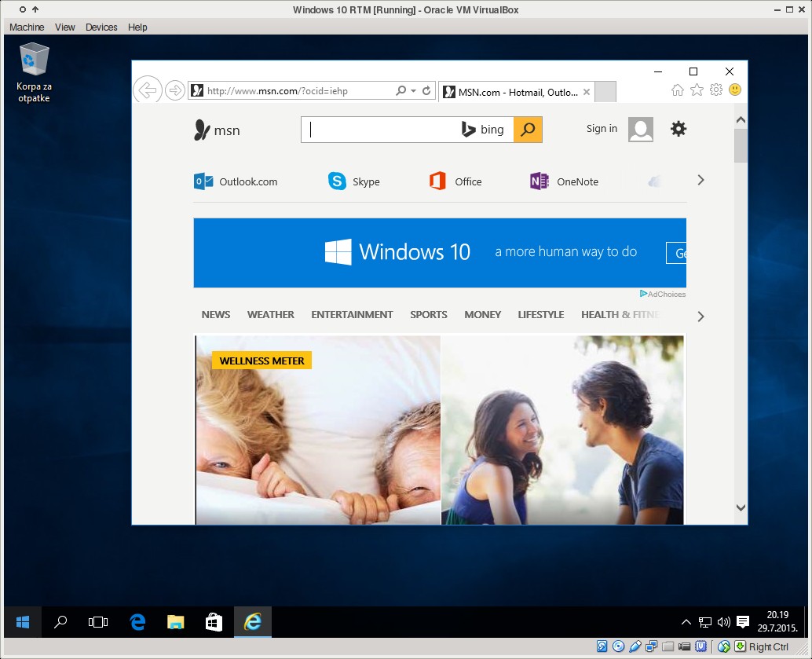The height and width of the screenshot is (659, 812).
Task: Click the user avatar next to Sign in
Action: click(x=641, y=129)
